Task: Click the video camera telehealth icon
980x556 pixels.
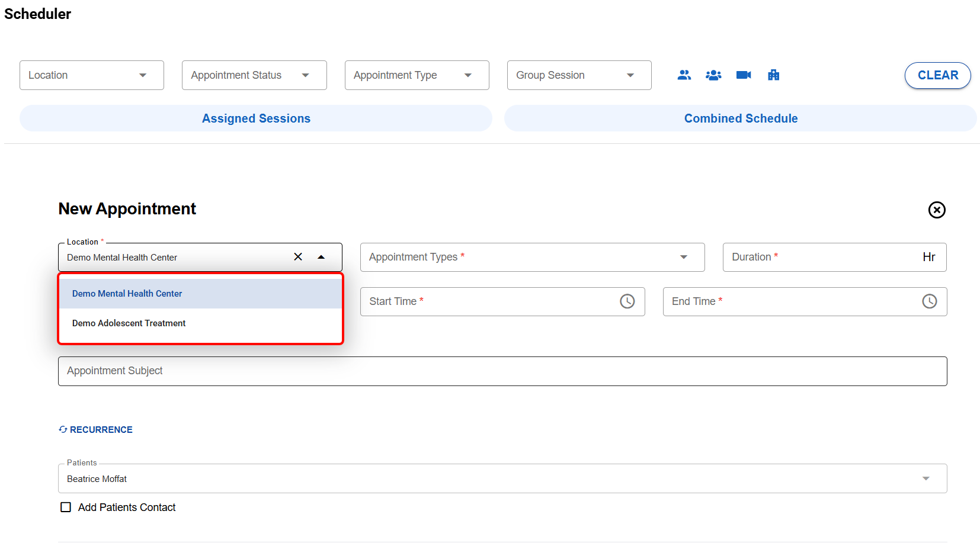Action: click(x=743, y=75)
